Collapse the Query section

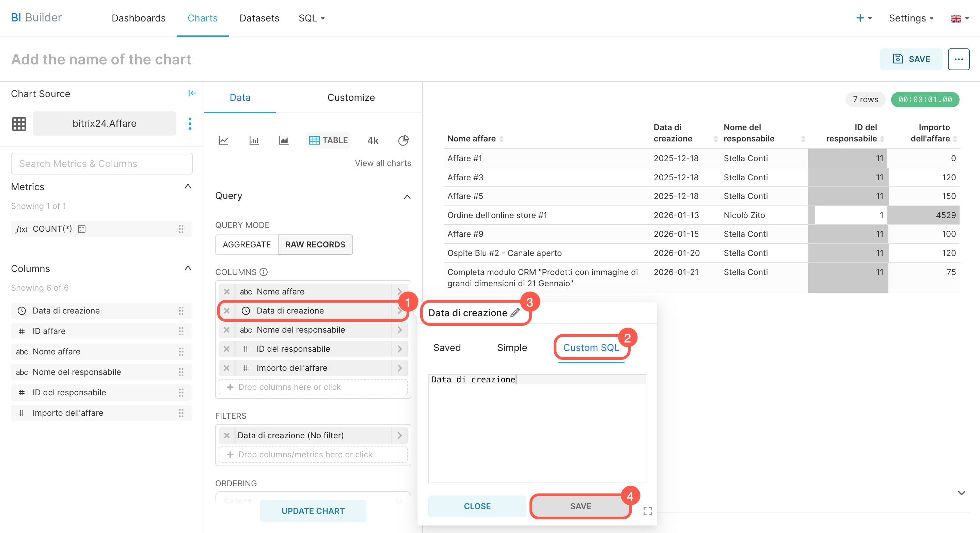pos(407,196)
